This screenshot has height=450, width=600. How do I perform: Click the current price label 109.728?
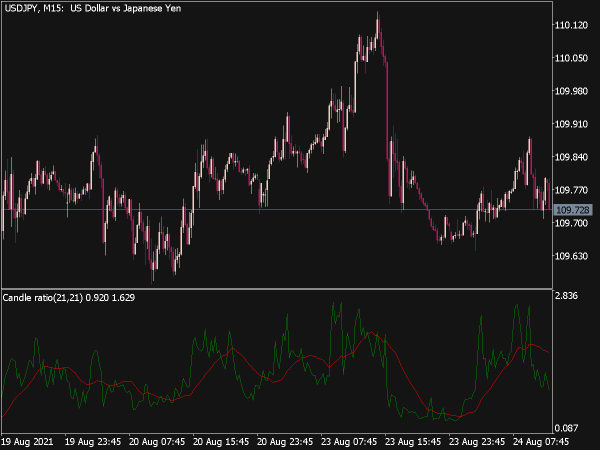(573, 210)
